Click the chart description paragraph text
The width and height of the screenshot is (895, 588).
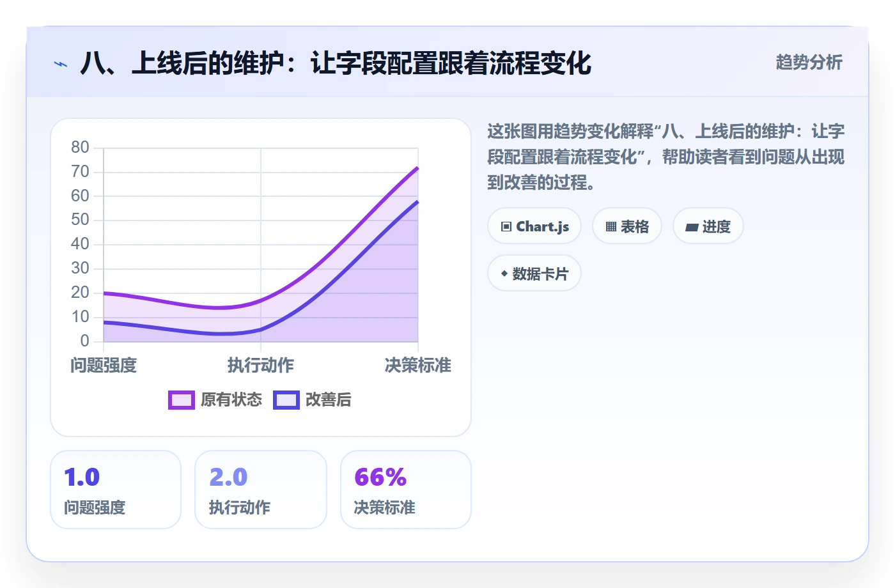click(666, 157)
